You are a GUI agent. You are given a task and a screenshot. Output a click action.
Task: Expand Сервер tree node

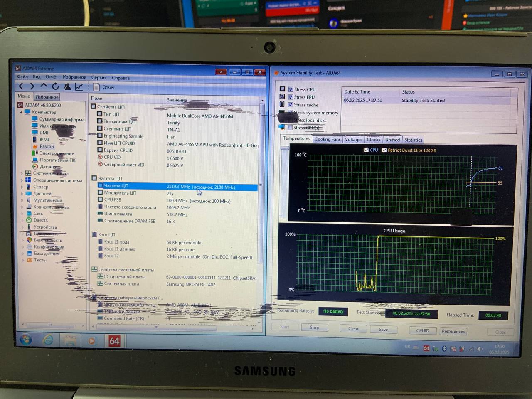[22, 187]
